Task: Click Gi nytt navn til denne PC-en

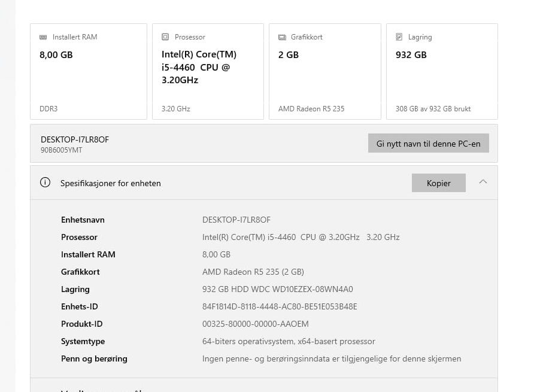Action: click(429, 143)
